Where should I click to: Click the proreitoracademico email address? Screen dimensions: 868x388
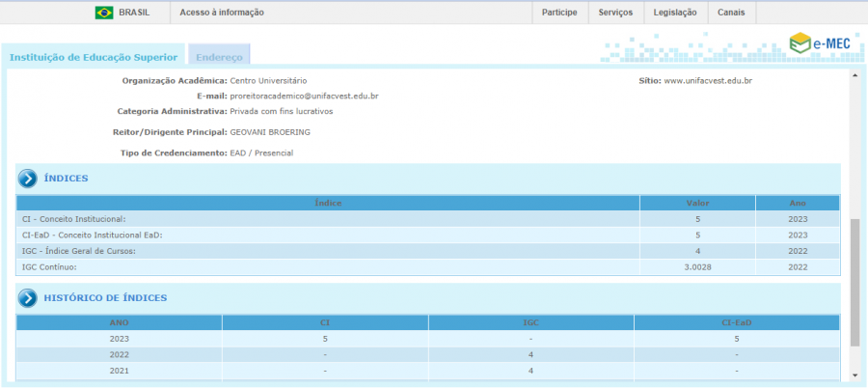tap(304, 97)
